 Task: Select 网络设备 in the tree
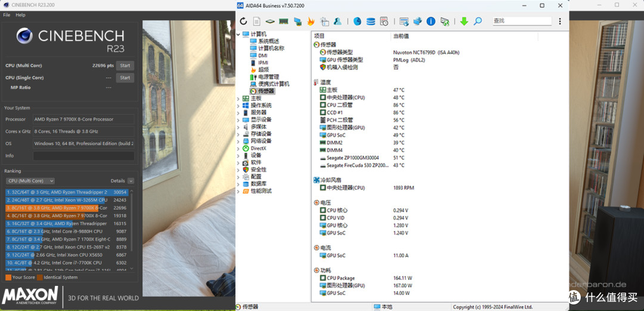[x=261, y=141]
